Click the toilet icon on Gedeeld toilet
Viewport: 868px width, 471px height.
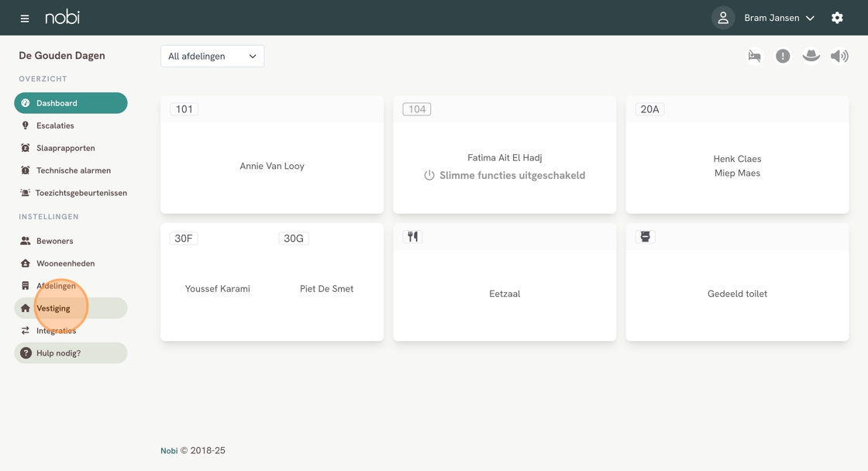click(x=645, y=237)
